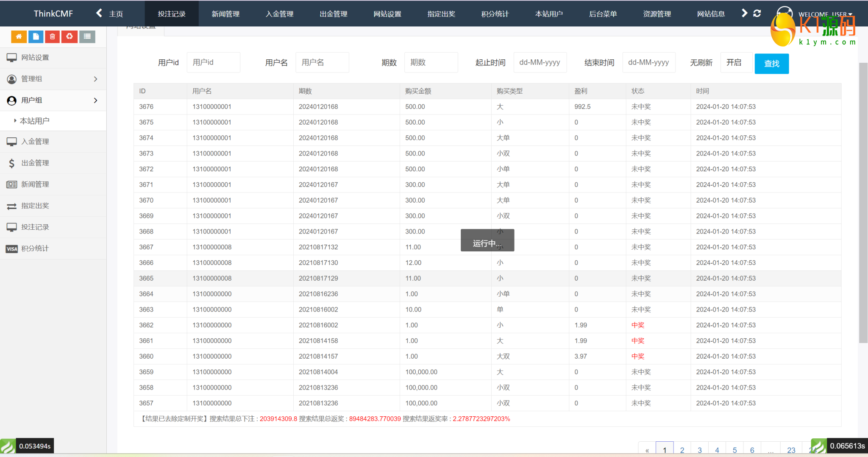The image size is (868, 457).
Task: Click the blue document icon button
Action: [x=36, y=37]
